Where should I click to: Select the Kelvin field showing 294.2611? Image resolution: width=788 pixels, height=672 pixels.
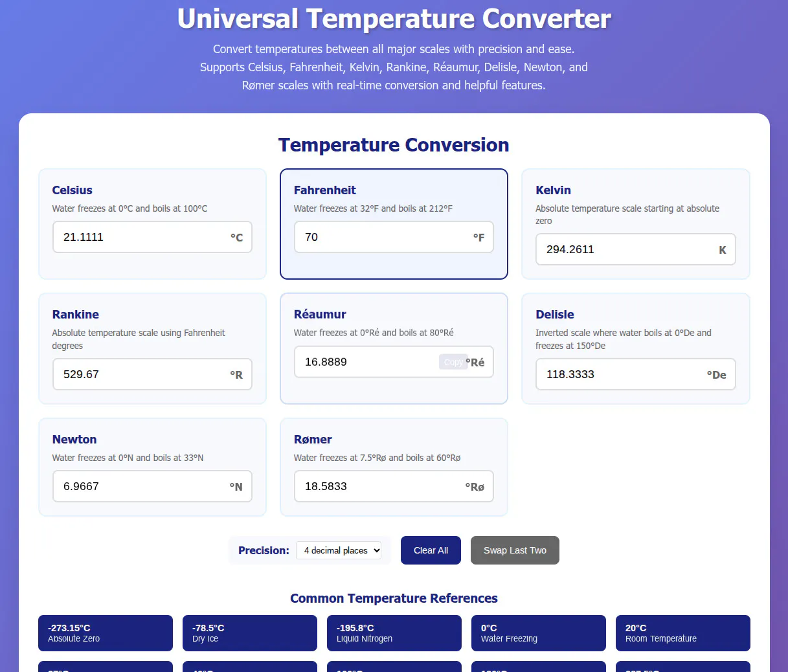pos(635,249)
